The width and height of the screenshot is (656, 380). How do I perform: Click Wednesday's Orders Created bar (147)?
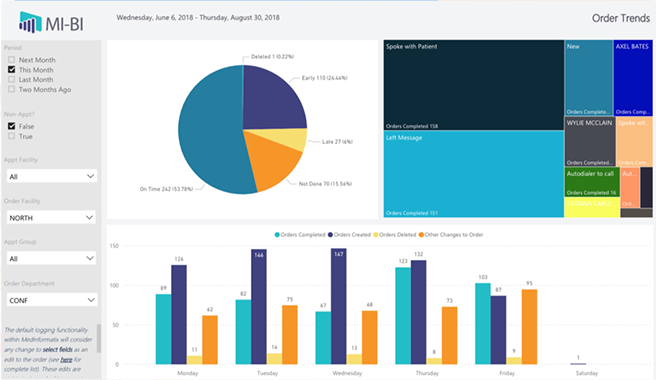tap(338, 306)
